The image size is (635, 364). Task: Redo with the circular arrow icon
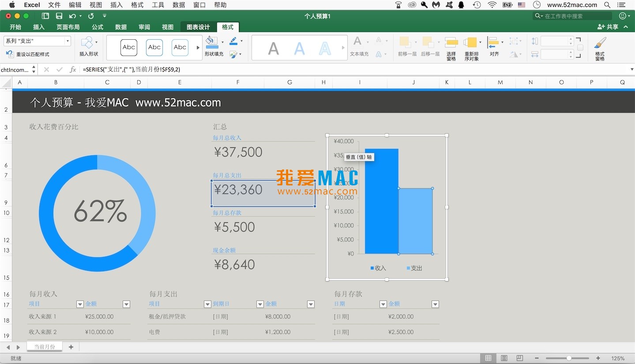[x=91, y=16]
